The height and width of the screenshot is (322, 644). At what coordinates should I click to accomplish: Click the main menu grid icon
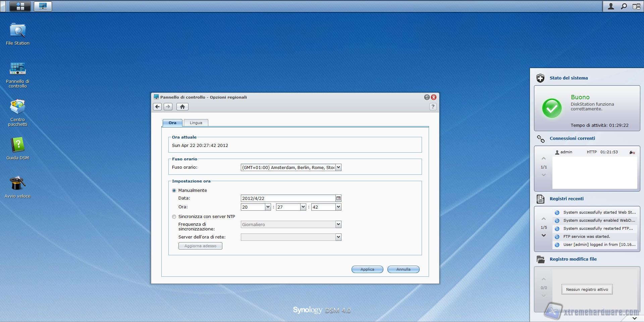pos(20,6)
